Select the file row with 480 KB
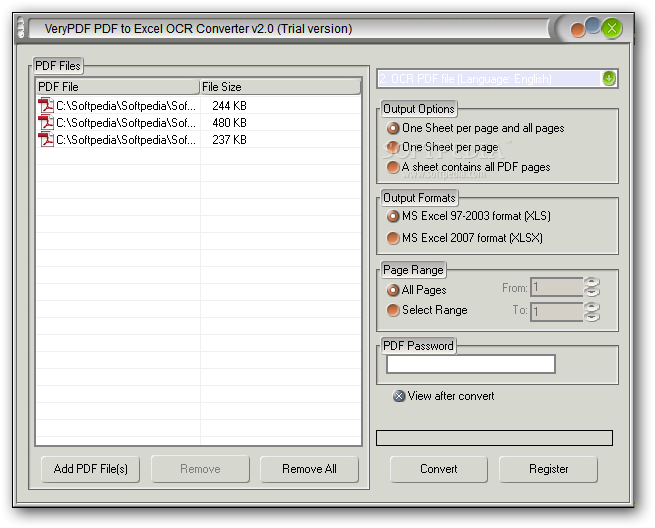The height and width of the screenshot is (528, 655). click(x=198, y=122)
